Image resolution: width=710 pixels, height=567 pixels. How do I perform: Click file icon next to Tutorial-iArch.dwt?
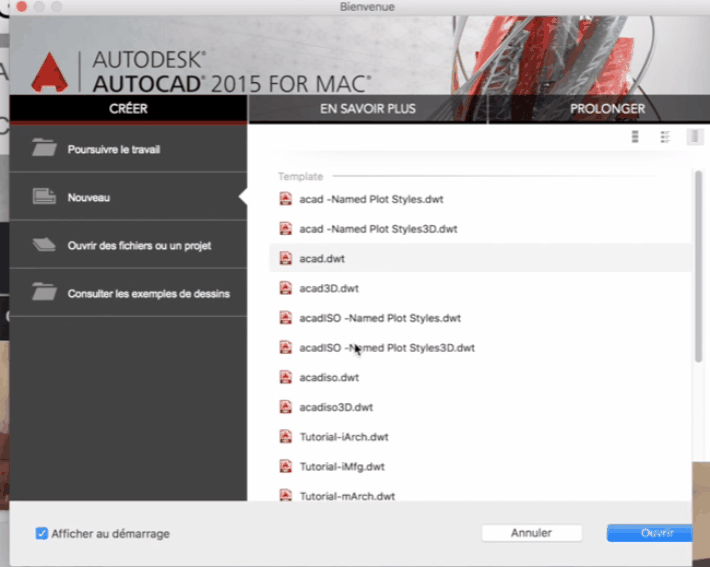pos(285,437)
